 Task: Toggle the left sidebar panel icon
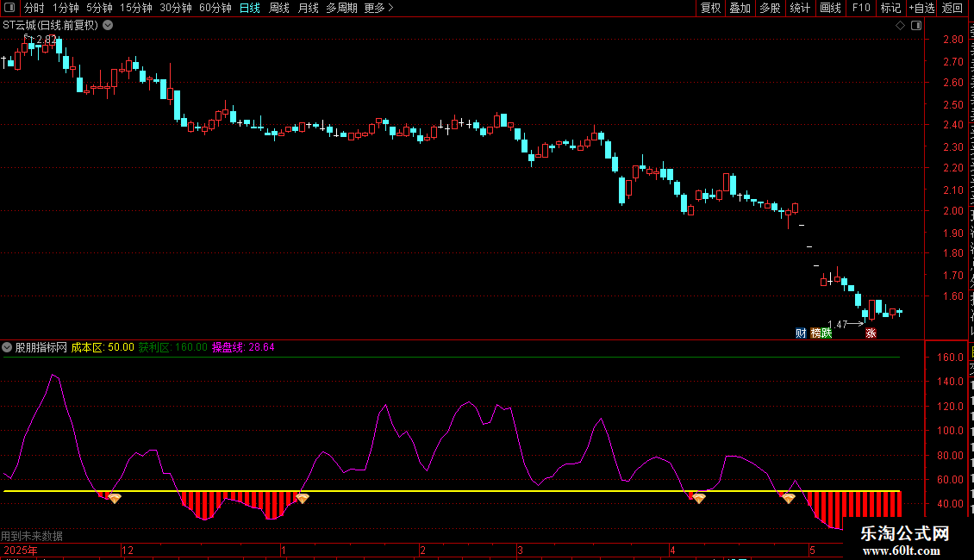pos(9,8)
